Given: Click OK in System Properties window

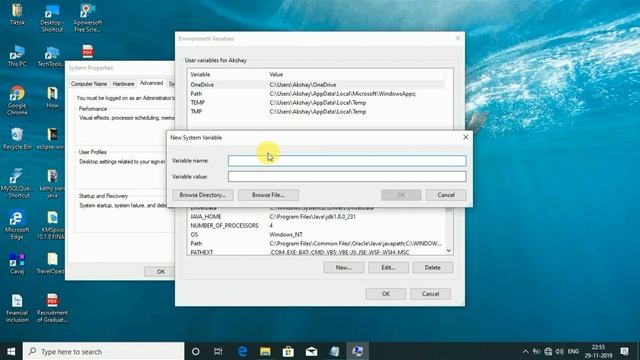Looking at the screenshot, I should click(x=160, y=272).
